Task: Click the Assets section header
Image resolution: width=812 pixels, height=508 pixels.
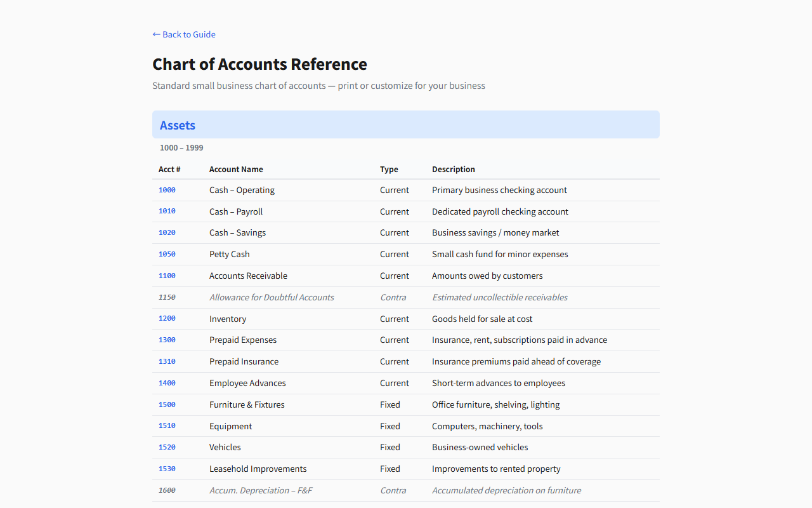Action: click(178, 125)
